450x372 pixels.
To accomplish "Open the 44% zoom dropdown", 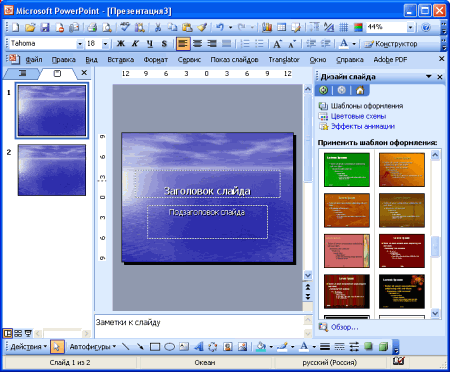I will pyautogui.click(x=410, y=27).
